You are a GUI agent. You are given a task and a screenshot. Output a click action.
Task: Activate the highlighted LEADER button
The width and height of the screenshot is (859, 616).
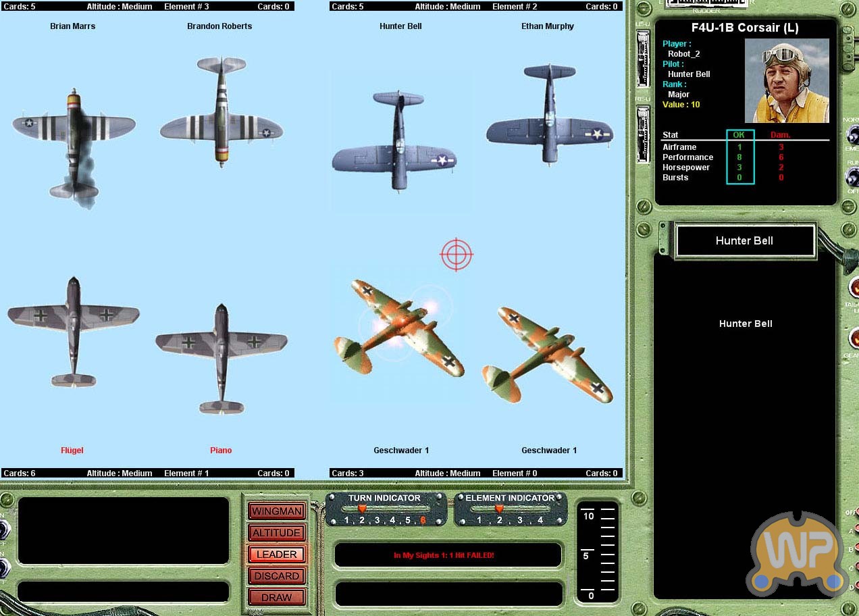click(x=277, y=555)
